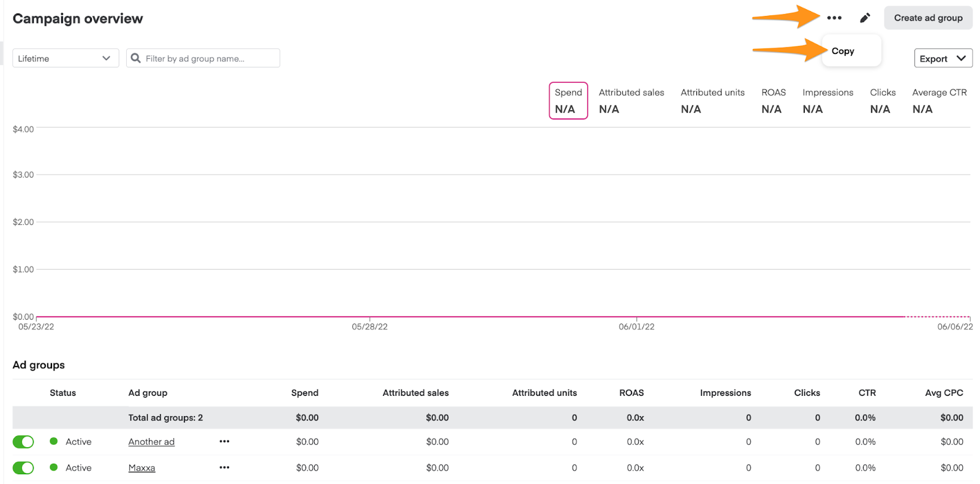Toggle the Another ad group active switch
Screen dimensions: 980x484
pos(23,442)
